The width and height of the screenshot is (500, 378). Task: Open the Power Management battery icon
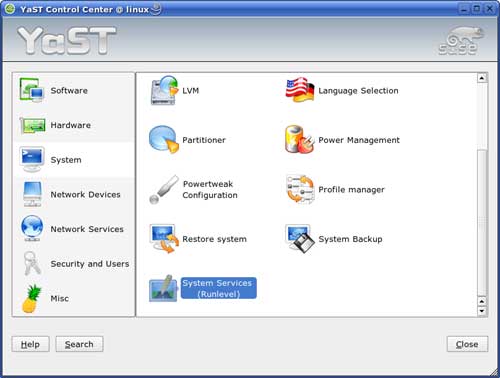(x=299, y=139)
